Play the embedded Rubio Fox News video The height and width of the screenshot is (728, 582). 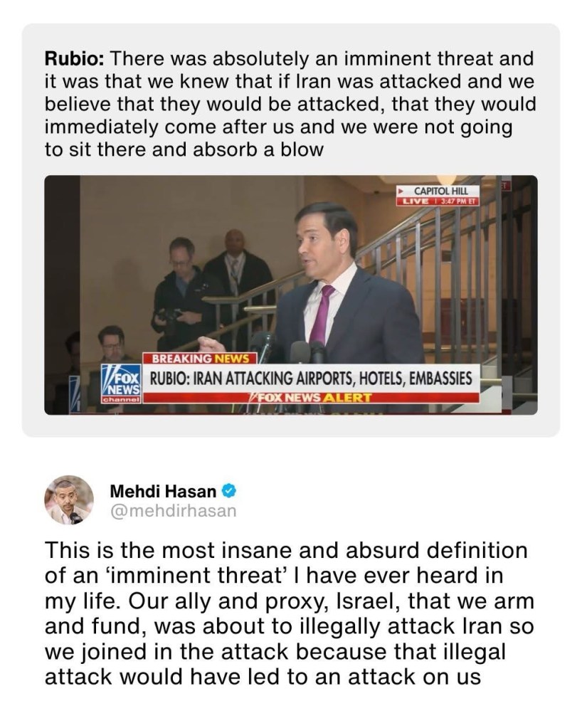[291, 295]
